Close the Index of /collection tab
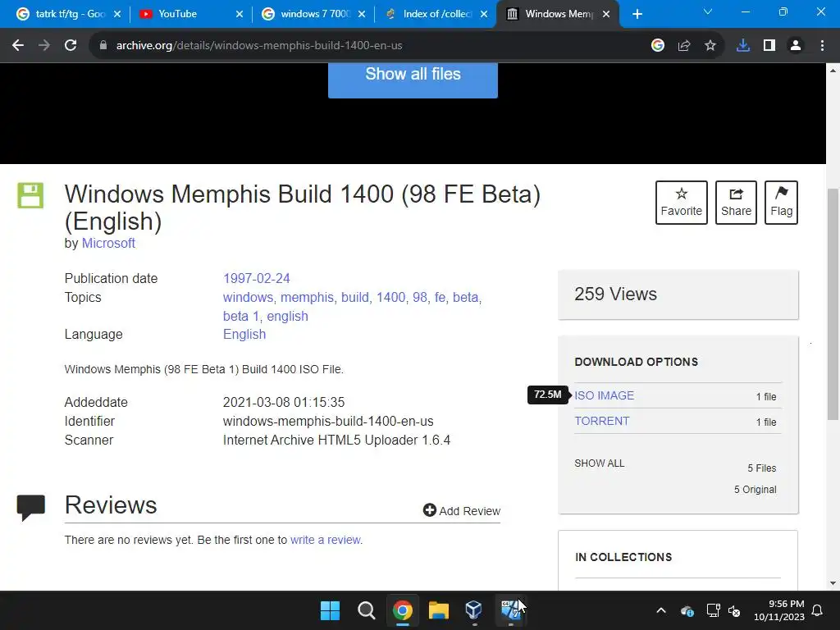Image resolution: width=840 pixels, height=630 pixels. pos(484,15)
